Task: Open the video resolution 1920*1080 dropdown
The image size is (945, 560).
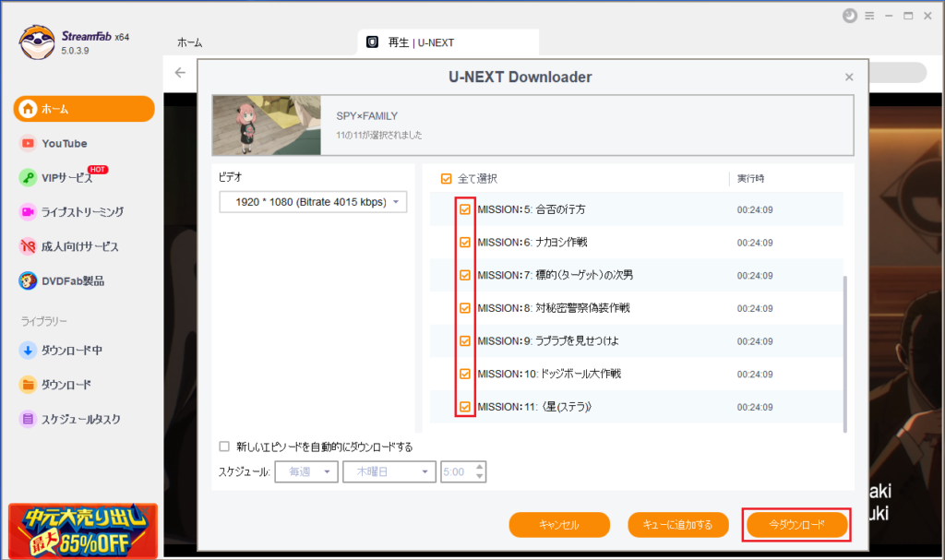Action: [313, 202]
